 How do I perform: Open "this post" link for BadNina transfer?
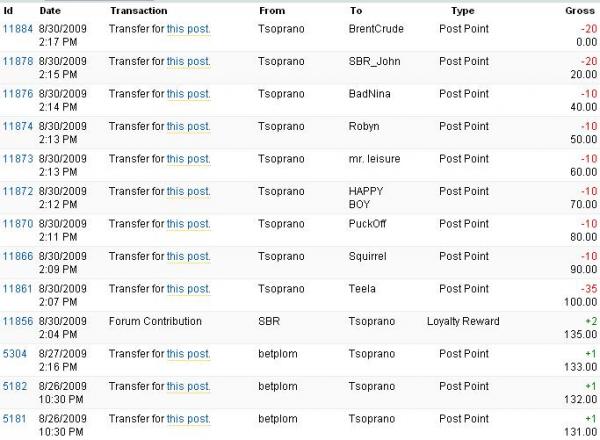188,93
